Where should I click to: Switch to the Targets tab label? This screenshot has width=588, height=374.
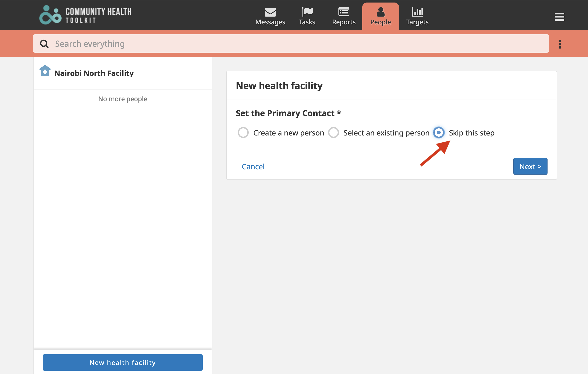(x=417, y=22)
